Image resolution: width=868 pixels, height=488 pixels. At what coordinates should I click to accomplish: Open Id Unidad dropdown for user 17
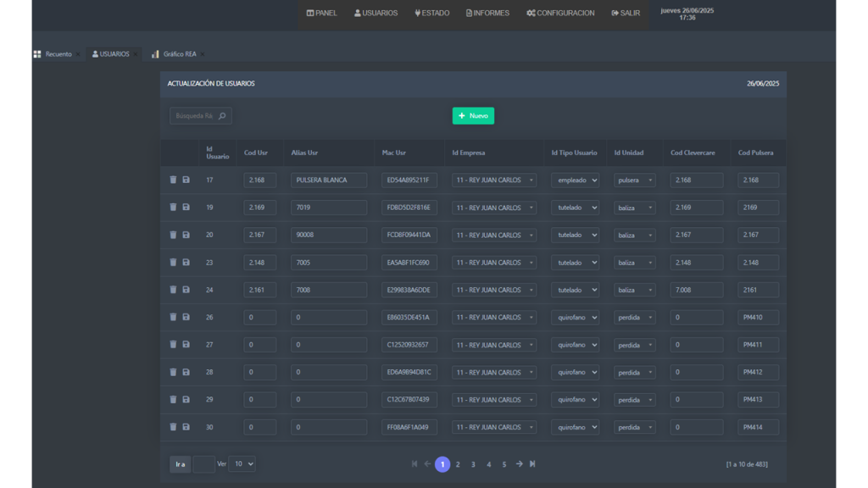(x=634, y=180)
